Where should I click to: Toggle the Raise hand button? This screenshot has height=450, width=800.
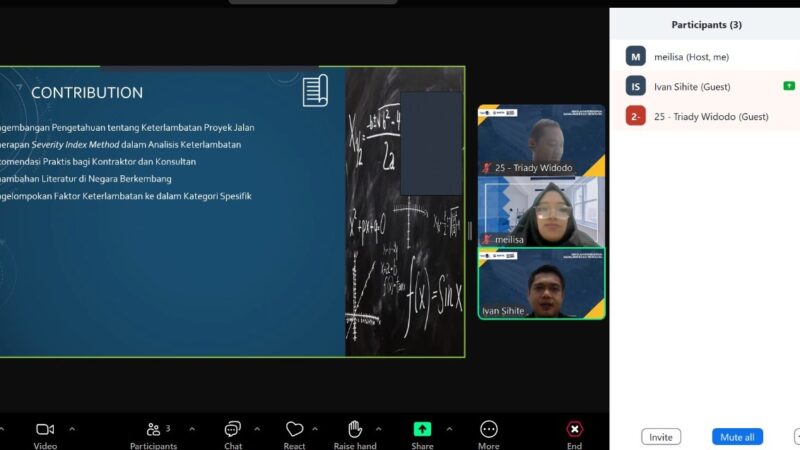coord(355,429)
